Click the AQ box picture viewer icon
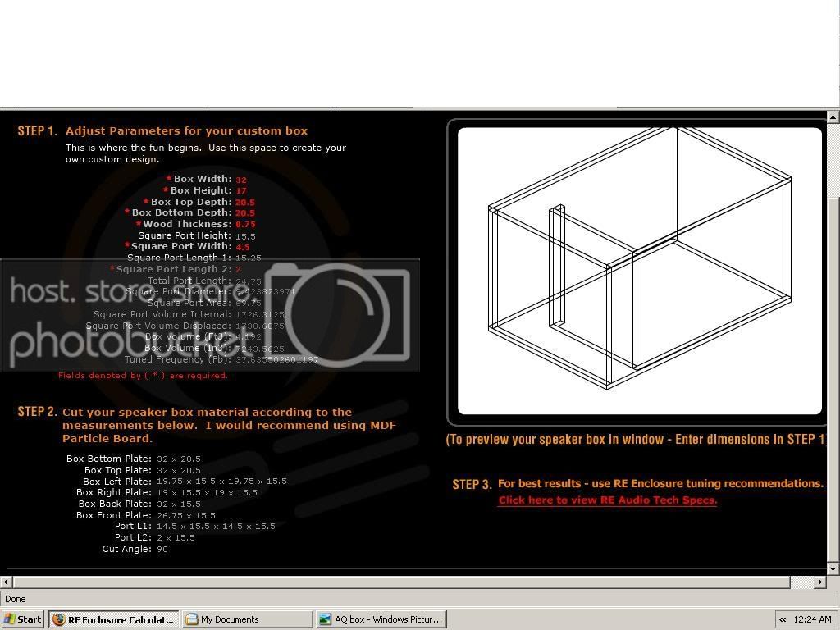840x630 pixels. 325,619
